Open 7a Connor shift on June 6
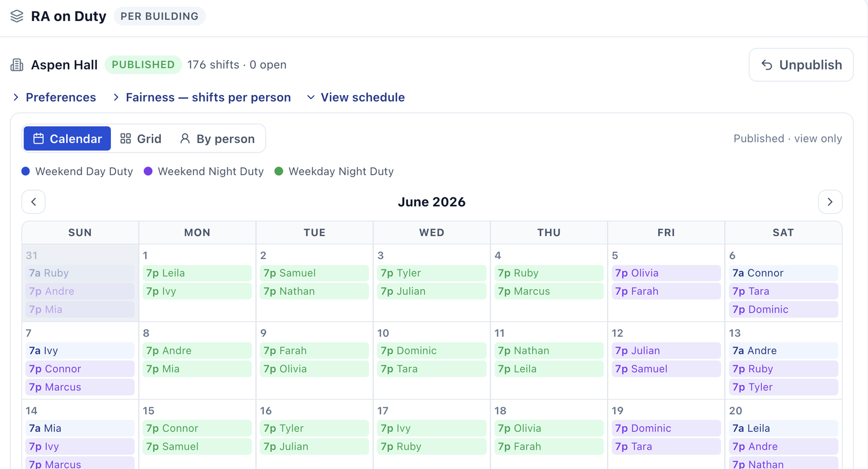The width and height of the screenshot is (868, 469). (x=783, y=273)
